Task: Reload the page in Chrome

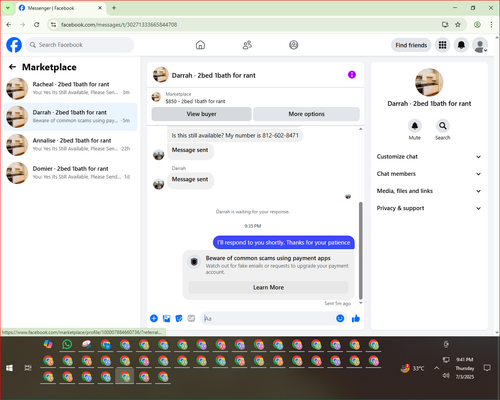Action: tap(37, 25)
